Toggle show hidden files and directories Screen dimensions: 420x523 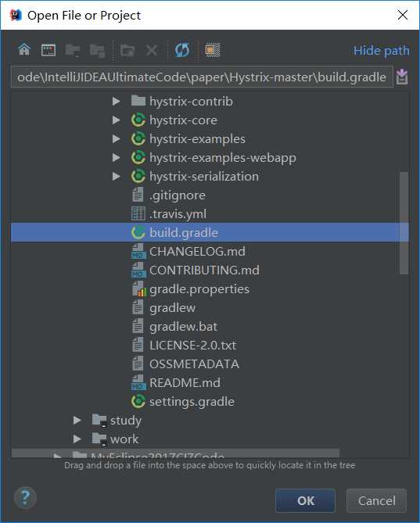coord(213,50)
